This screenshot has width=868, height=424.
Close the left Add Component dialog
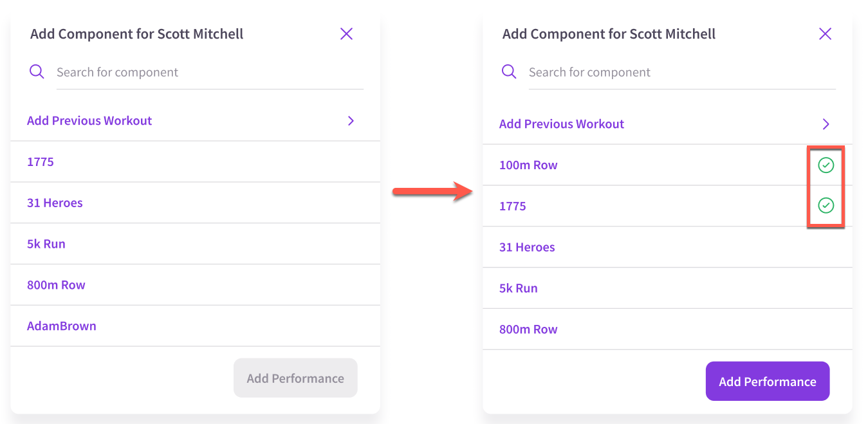point(346,33)
